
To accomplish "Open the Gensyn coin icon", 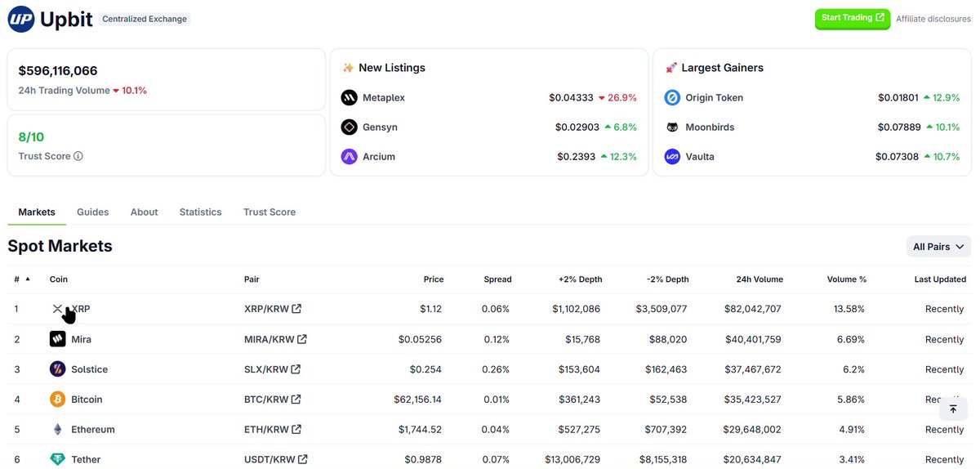I will [350, 127].
